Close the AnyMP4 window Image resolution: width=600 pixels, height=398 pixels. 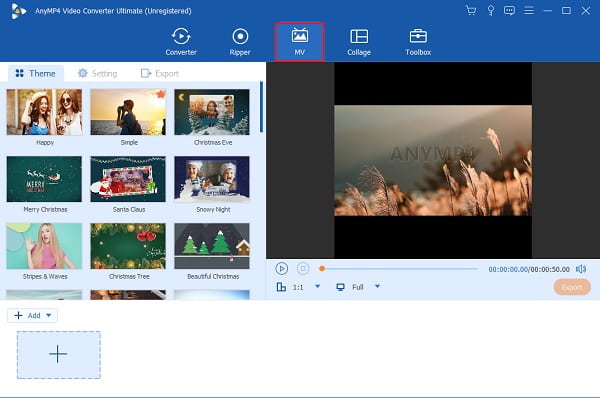585,11
